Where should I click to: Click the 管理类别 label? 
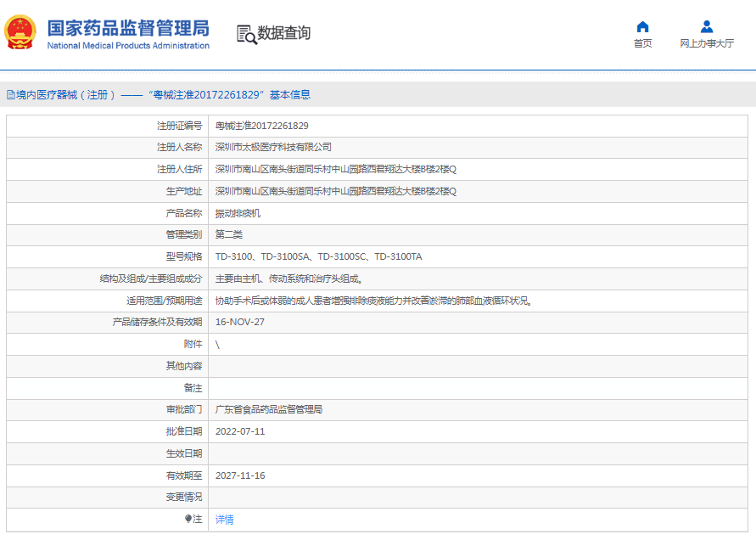click(x=184, y=234)
